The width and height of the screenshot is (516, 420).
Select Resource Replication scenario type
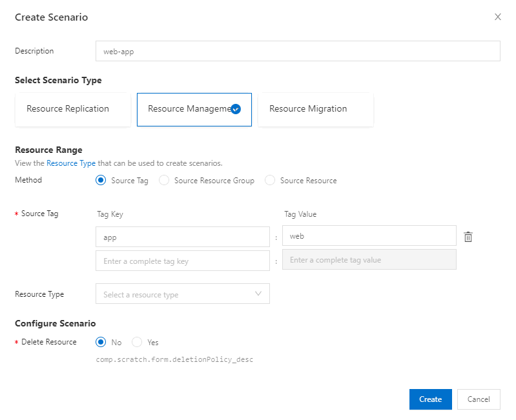[73, 110]
